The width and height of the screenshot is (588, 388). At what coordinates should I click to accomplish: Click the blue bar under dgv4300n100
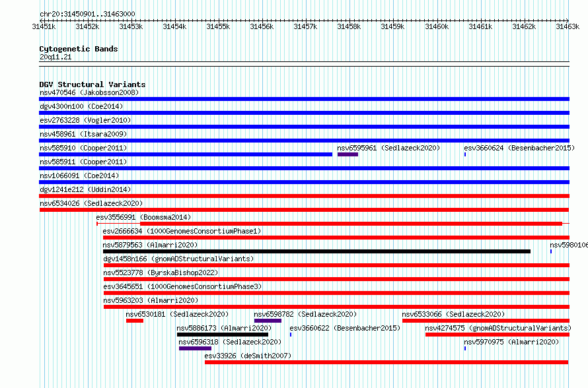coord(304,113)
